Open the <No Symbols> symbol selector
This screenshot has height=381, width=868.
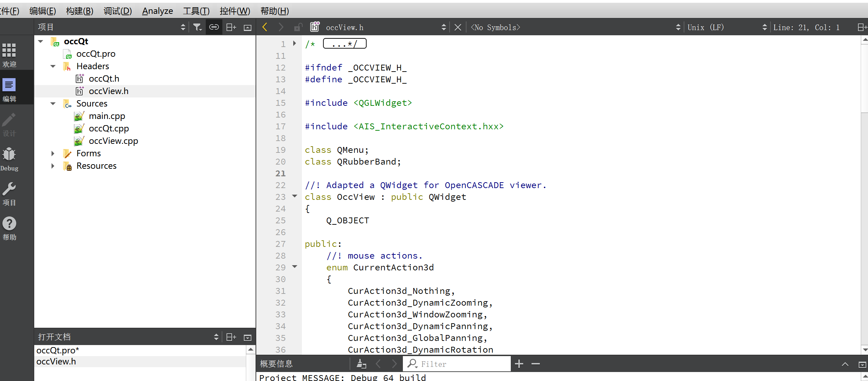point(495,27)
